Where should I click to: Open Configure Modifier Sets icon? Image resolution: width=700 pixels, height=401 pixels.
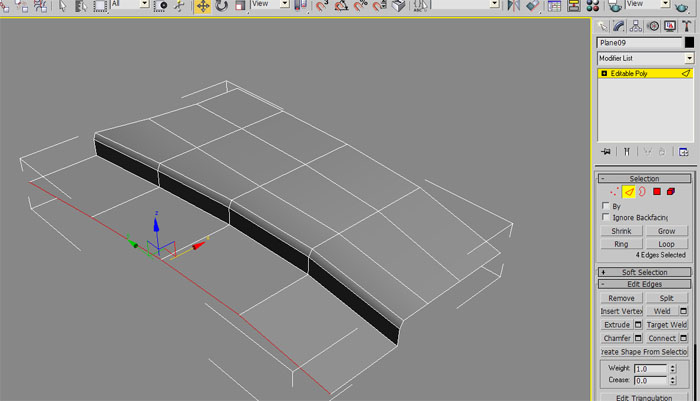(x=683, y=152)
